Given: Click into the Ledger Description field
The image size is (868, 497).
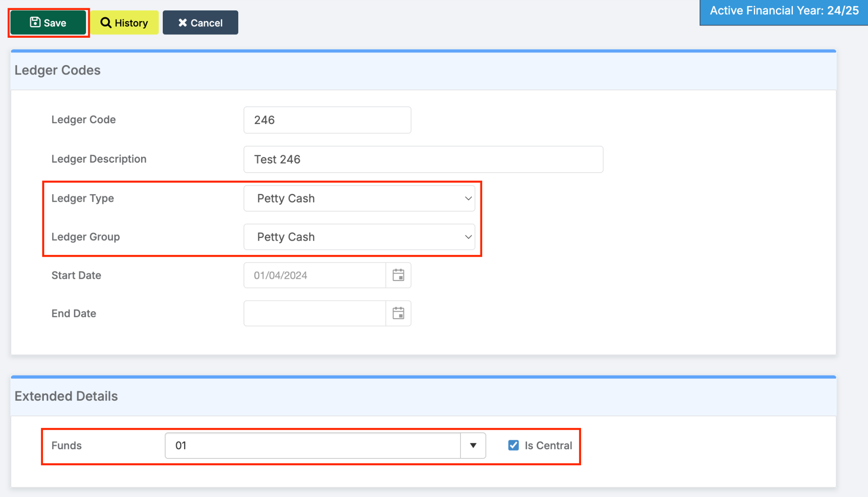Looking at the screenshot, I should [x=423, y=160].
